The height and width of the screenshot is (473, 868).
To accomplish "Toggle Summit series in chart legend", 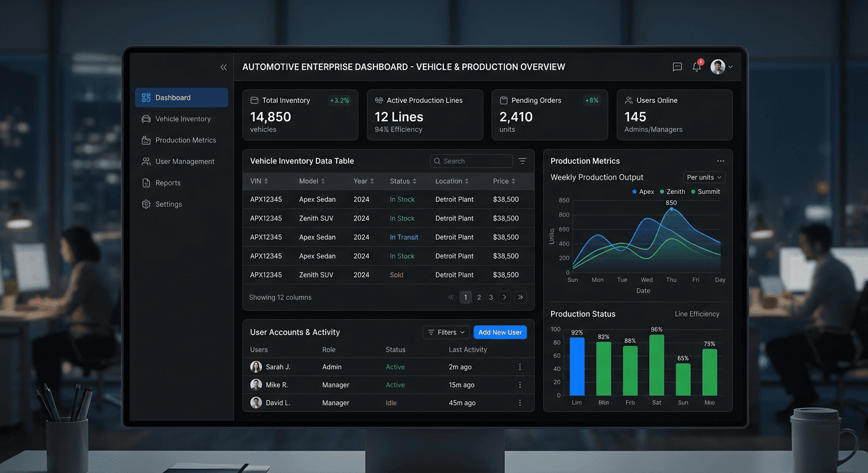I will pyautogui.click(x=705, y=192).
